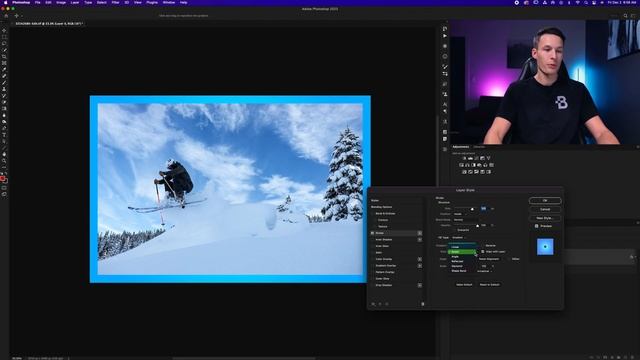Switch to the Libraries tab
Viewport: 640px width, 360px height.
(479, 147)
